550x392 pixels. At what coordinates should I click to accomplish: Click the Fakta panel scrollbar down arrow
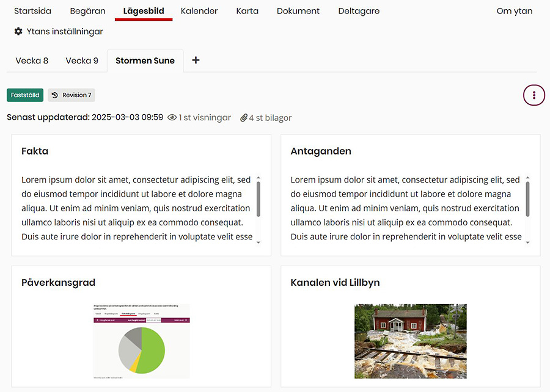tap(259, 242)
